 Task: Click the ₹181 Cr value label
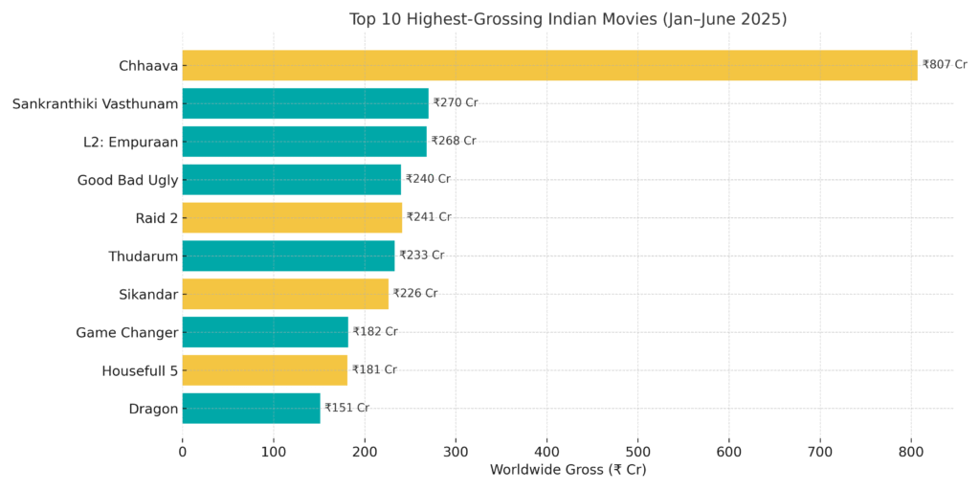tap(374, 369)
